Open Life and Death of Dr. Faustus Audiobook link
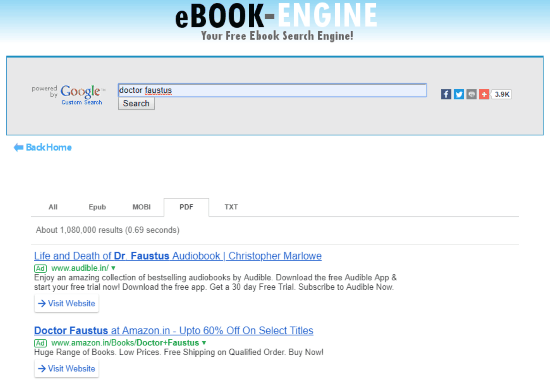This screenshot has width=550, height=388. coord(178,256)
